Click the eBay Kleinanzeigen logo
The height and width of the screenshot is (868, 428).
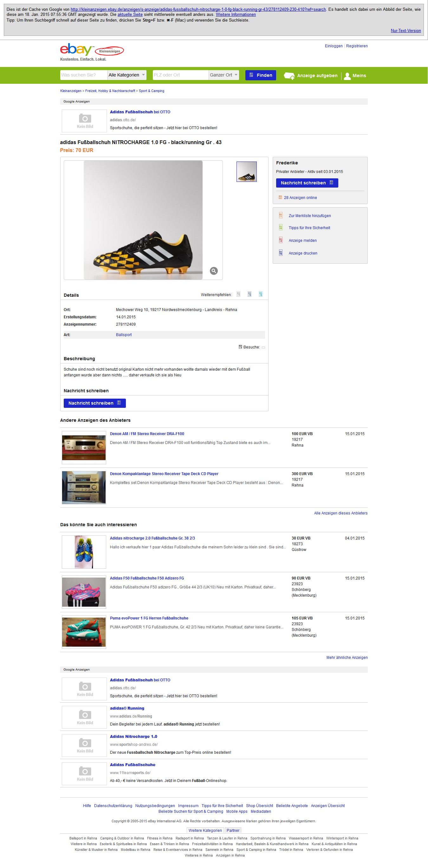(x=92, y=50)
